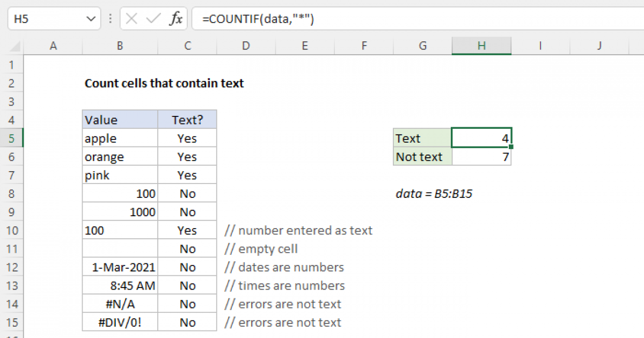Viewport: 644px width, 338px height.
Task: Click the Cancel X icon in formula bar
Action: 131,19
